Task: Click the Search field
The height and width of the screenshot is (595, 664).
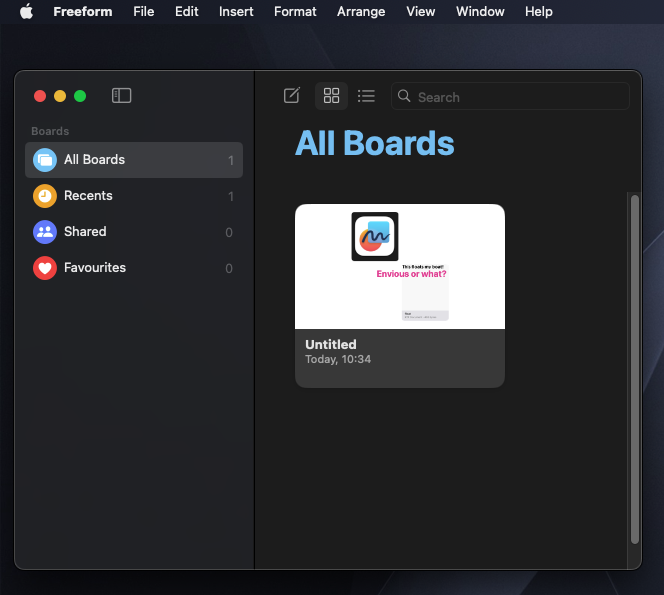Action: [510, 96]
